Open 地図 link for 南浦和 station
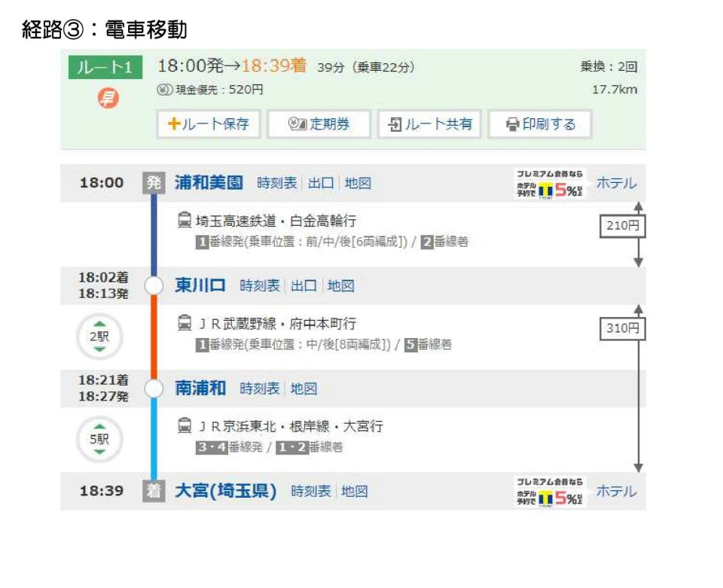 [304, 388]
